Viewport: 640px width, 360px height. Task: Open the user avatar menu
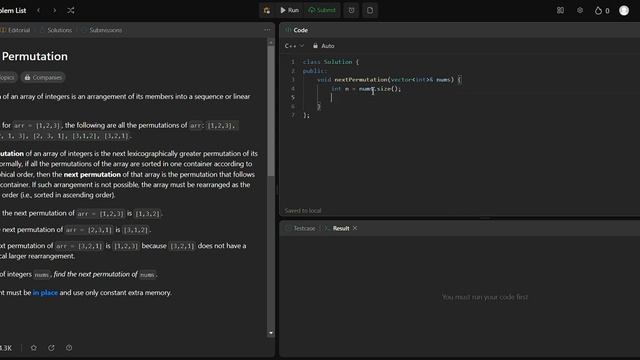click(624, 10)
